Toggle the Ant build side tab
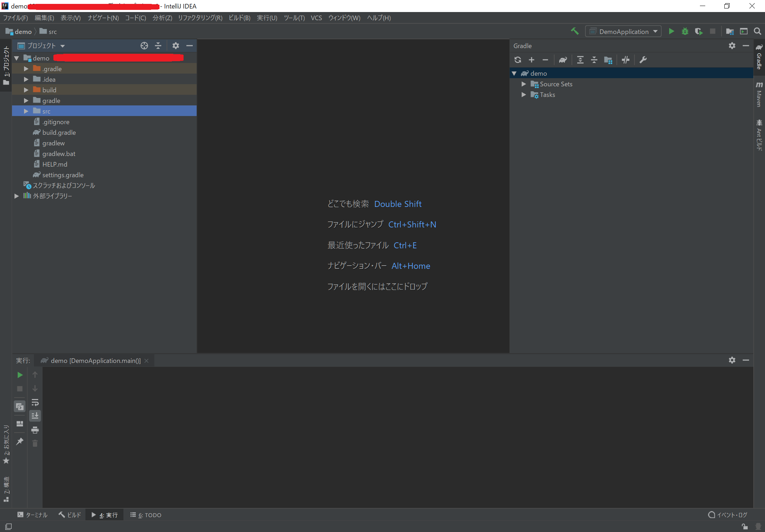 [x=759, y=135]
